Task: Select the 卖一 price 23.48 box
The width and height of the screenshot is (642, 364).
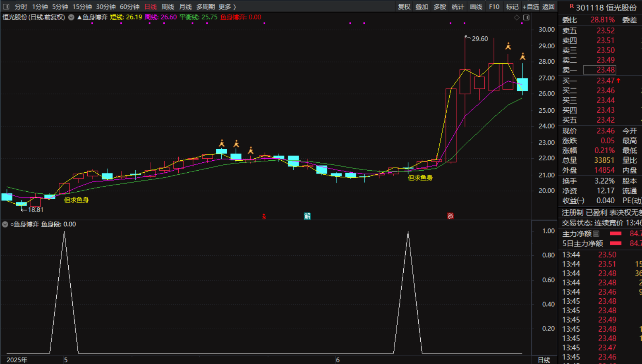Action: (x=599, y=70)
